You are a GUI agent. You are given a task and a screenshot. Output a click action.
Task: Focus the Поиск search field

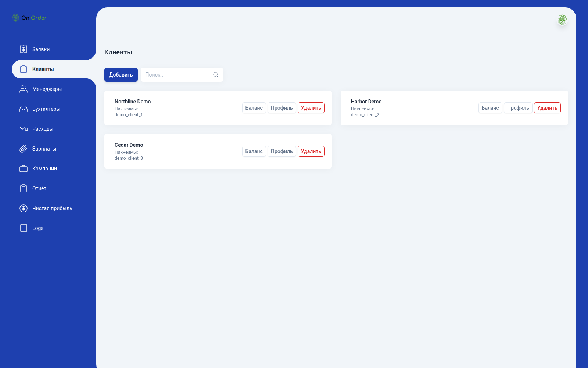pos(182,75)
